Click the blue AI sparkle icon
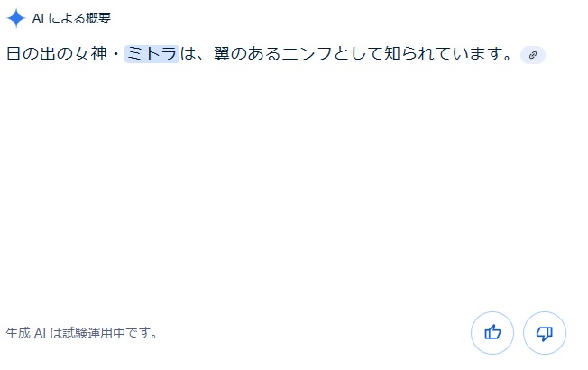This screenshot has width=588, height=370. 15,18
